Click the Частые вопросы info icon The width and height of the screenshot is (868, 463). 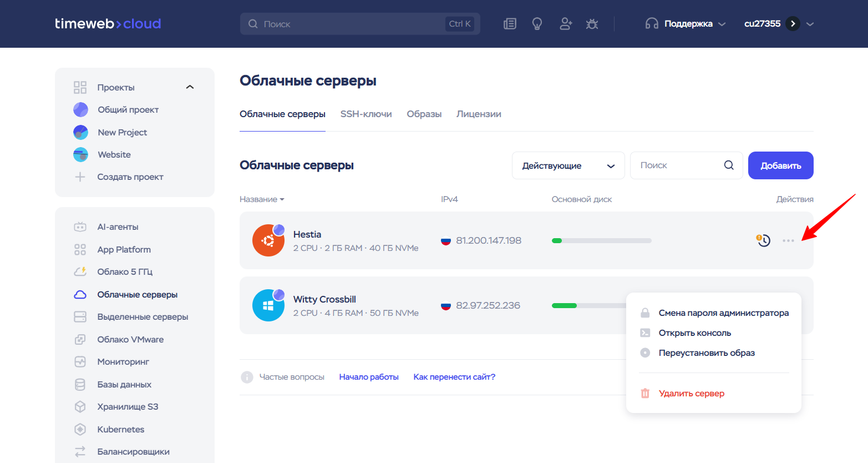tap(247, 377)
